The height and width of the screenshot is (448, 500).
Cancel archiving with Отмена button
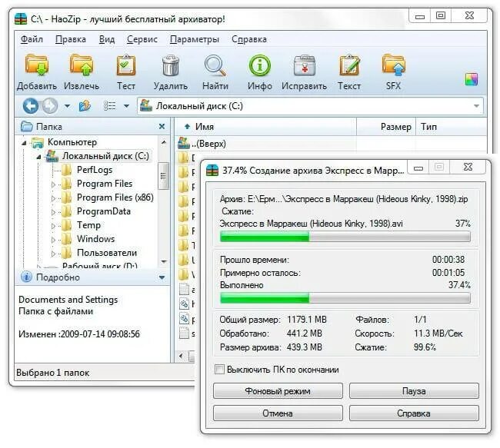pyautogui.click(x=278, y=413)
